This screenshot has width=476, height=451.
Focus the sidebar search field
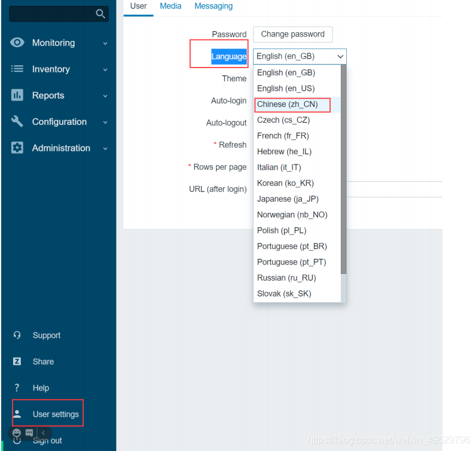coord(59,14)
